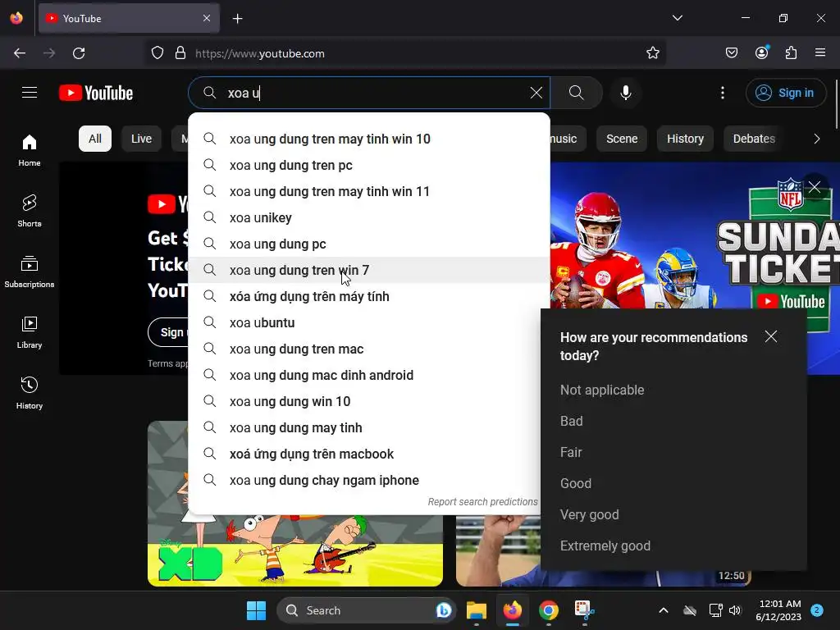840x630 pixels.
Task: Close the recommendations survey popup
Action: (x=770, y=336)
